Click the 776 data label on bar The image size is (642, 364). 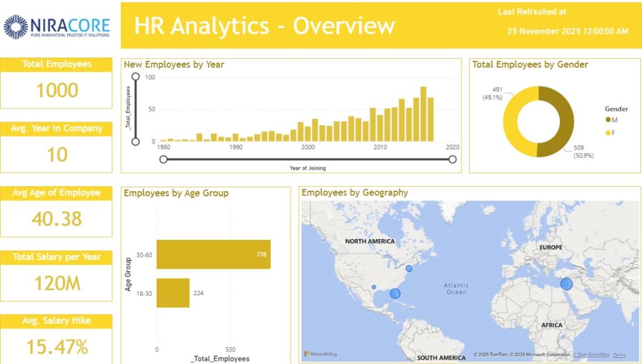[x=261, y=254]
